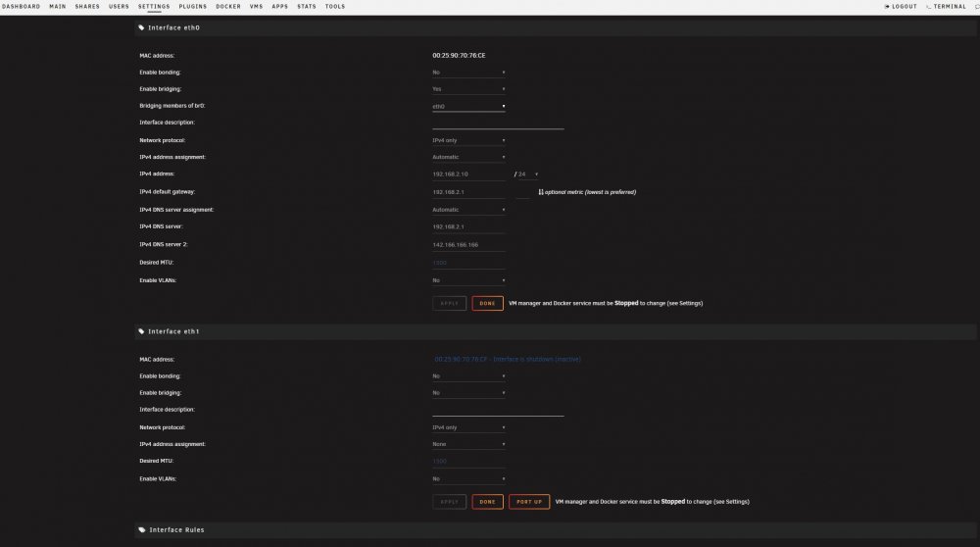This screenshot has width=980, height=547.
Task: Open eth0 Network protocol dropdown
Action: [468, 140]
